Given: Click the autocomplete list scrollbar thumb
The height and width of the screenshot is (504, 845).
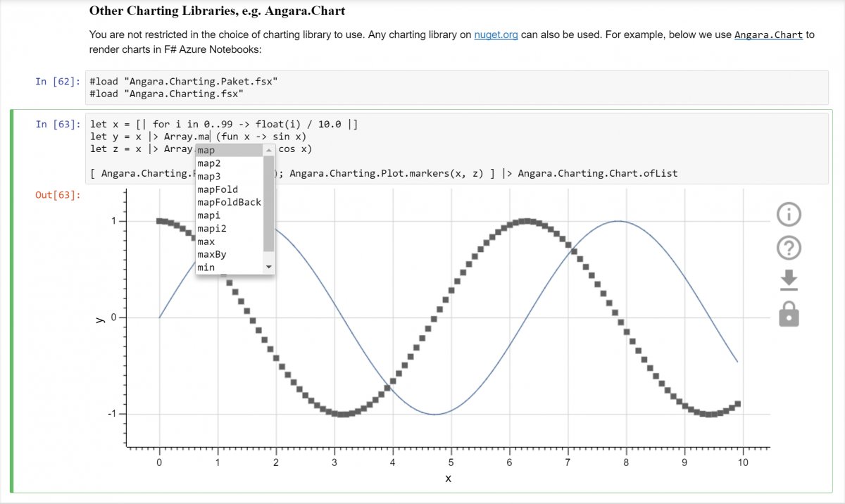Looking at the screenshot, I should click(268, 203).
